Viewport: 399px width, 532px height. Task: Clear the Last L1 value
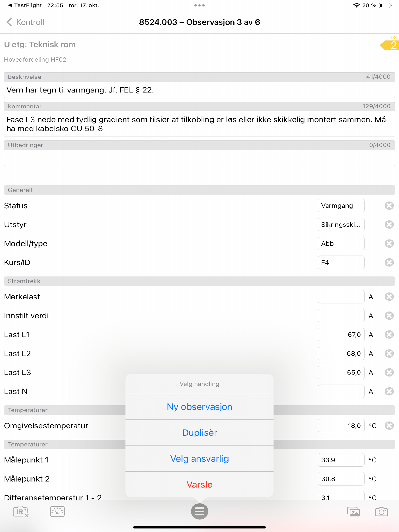(389, 335)
